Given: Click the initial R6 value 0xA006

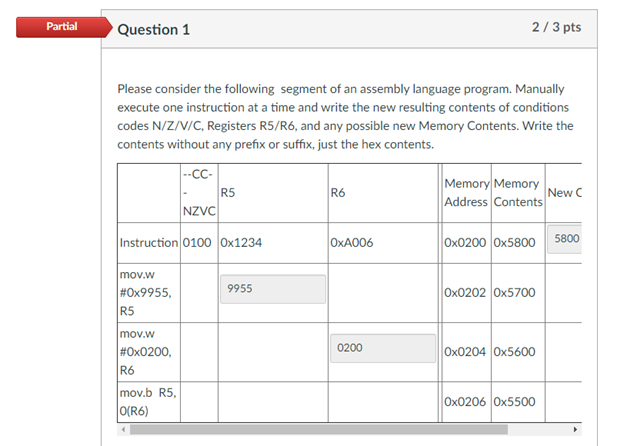Looking at the screenshot, I should coord(352,243).
